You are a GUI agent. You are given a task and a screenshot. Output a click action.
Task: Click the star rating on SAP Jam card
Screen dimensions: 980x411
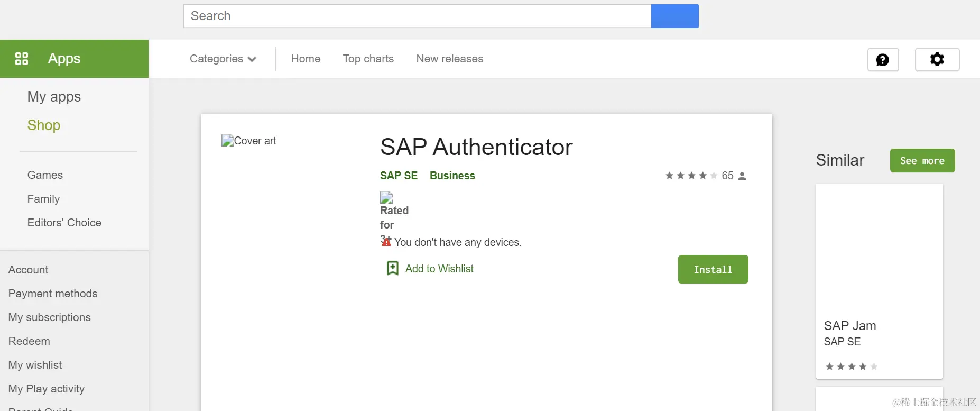pyautogui.click(x=852, y=367)
